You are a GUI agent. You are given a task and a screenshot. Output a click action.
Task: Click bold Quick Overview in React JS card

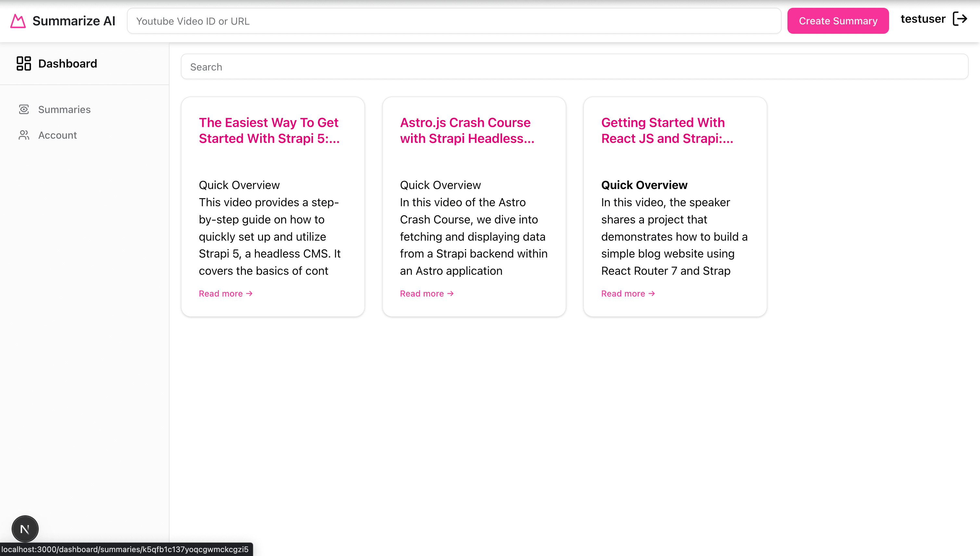(644, 185)
